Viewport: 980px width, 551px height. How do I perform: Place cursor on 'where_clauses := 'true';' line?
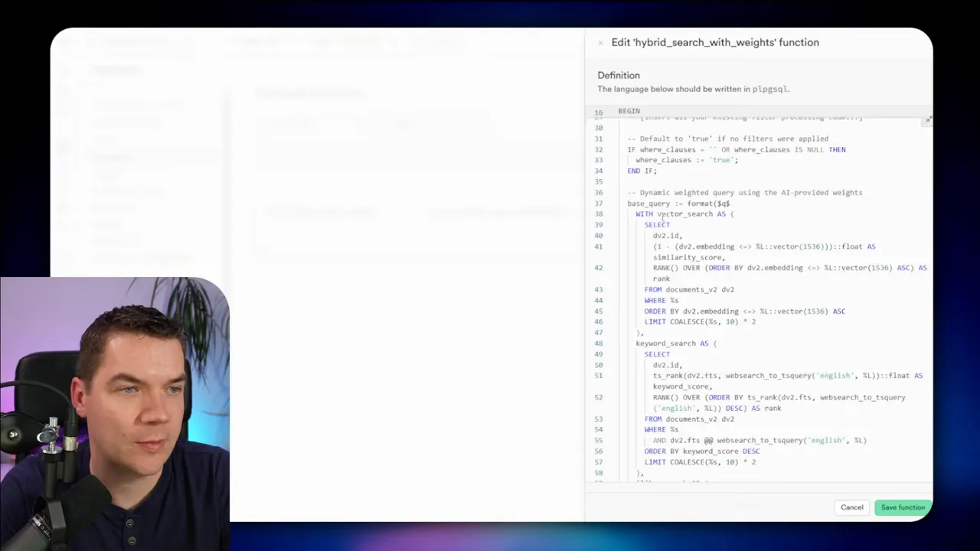coord(686,160)
